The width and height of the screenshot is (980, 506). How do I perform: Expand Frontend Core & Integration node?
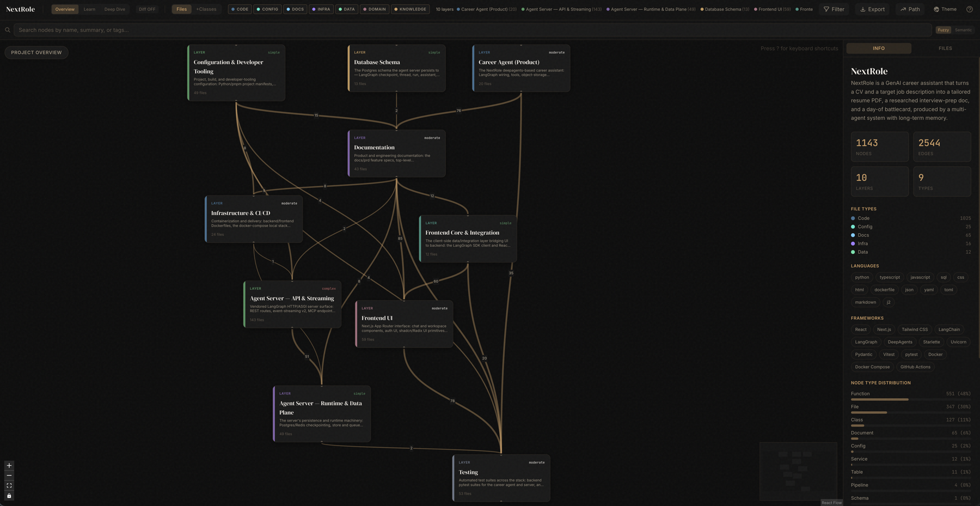click(468, 239)
